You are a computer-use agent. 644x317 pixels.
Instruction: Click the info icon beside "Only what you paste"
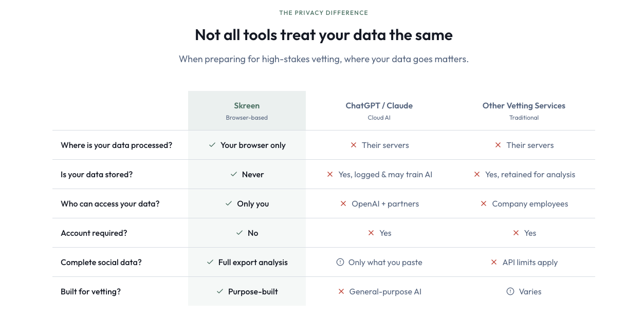pos(340,263)
